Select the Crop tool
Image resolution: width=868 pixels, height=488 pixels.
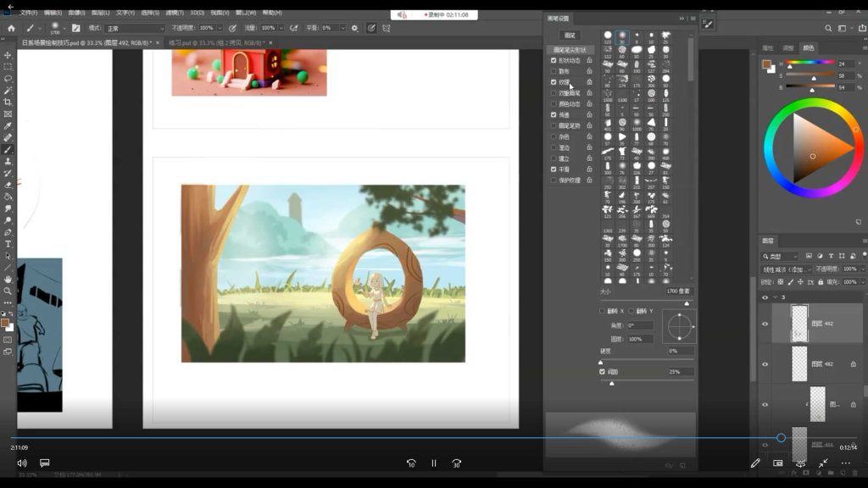[x=8, y=102]
